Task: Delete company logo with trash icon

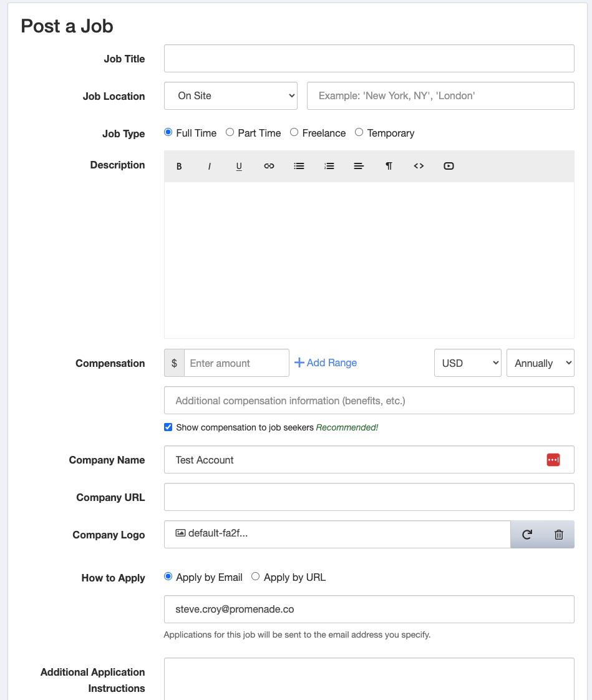Action: 558,535
